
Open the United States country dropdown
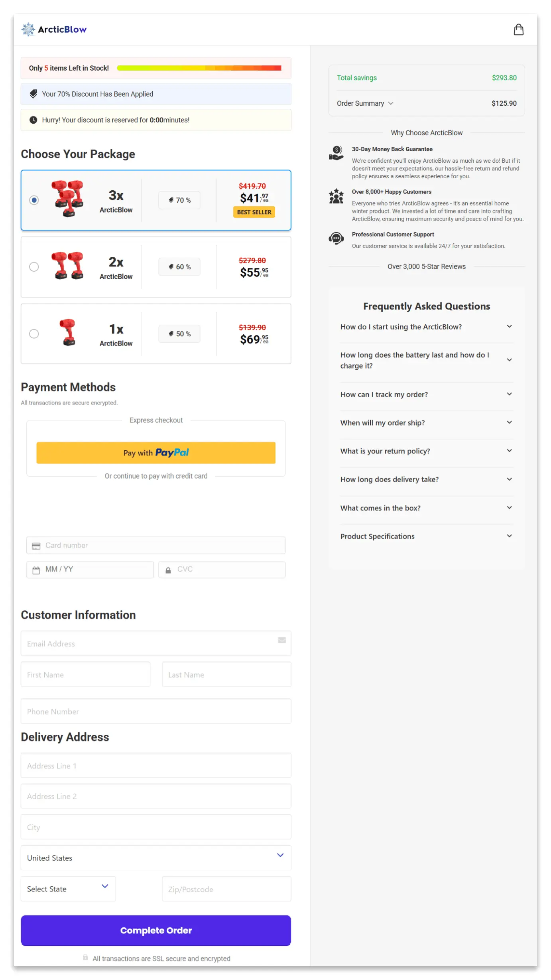point(156,858)
